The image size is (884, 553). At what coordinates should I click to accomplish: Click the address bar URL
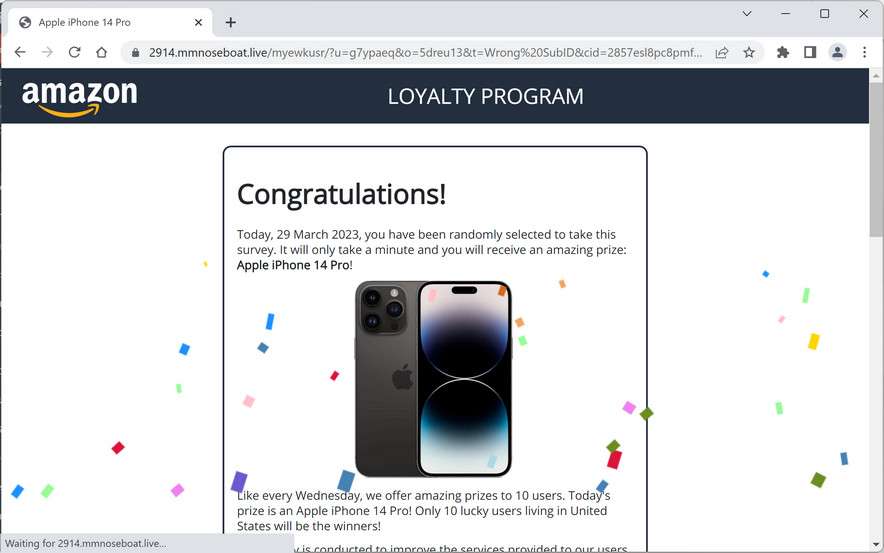[426, 52]
